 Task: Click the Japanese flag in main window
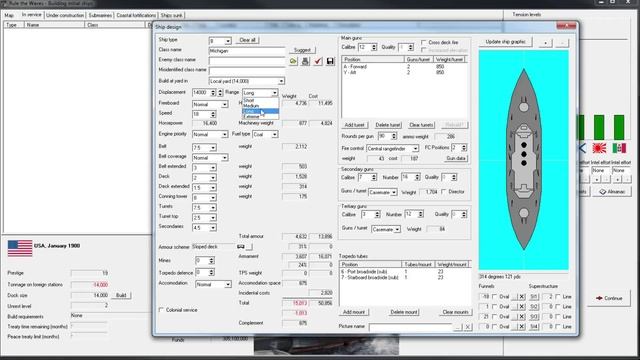click(599, 148)
